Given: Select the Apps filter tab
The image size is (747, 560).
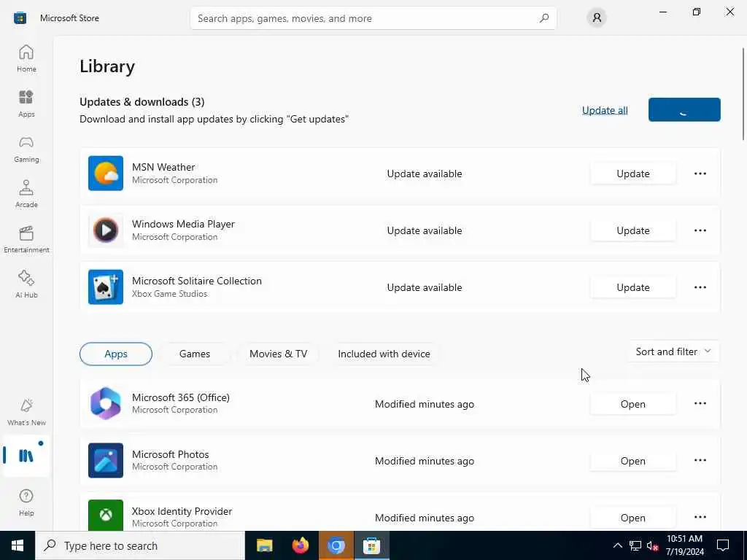Looking at the screenshot, I should pyautogui.click(x=116, y=354).
